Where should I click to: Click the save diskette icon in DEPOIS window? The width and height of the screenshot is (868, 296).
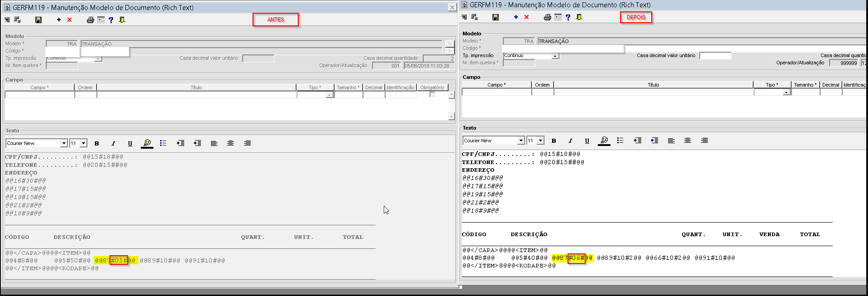[x=496, y=17]
